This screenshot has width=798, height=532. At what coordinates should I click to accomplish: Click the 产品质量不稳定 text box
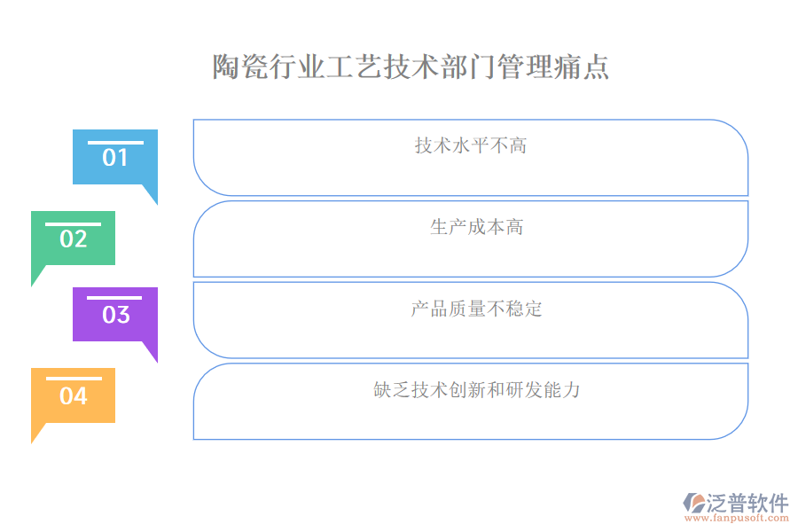[x=471, y=320]
